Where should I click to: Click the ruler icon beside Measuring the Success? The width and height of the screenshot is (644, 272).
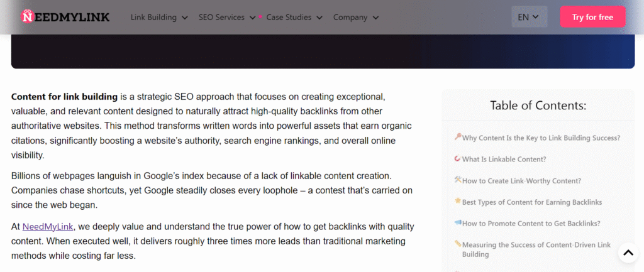click(457, 244)
